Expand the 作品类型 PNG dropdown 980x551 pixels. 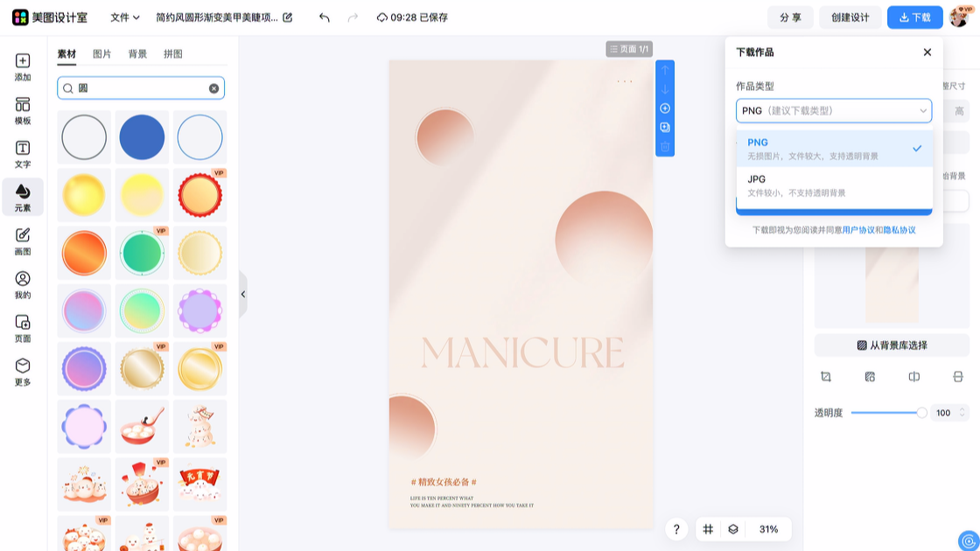point(834,111)
